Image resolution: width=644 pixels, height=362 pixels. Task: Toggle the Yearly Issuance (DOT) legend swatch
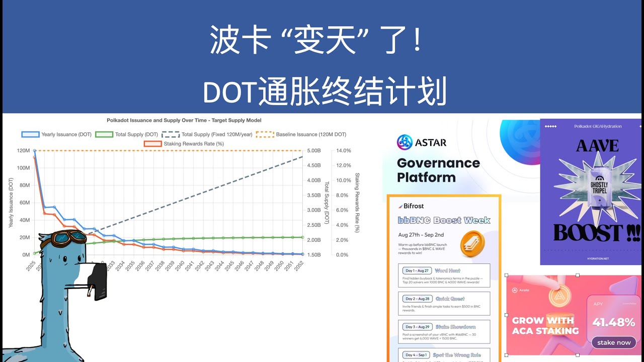pyautogui.click(x=30, y=134)
